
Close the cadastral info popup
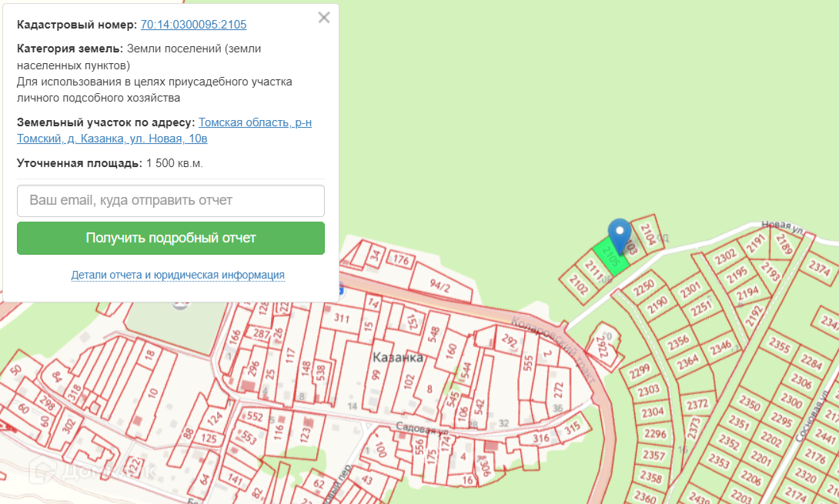[324, 18]
